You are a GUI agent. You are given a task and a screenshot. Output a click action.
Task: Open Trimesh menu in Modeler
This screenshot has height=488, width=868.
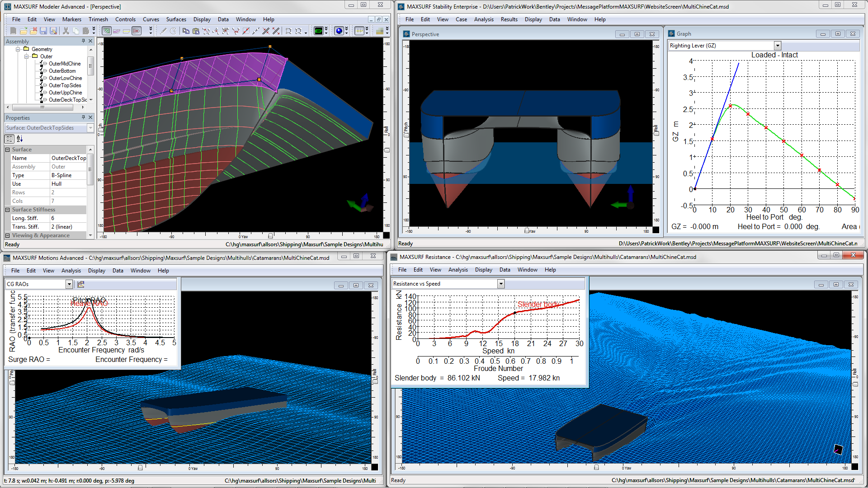(x=98, y=19)
